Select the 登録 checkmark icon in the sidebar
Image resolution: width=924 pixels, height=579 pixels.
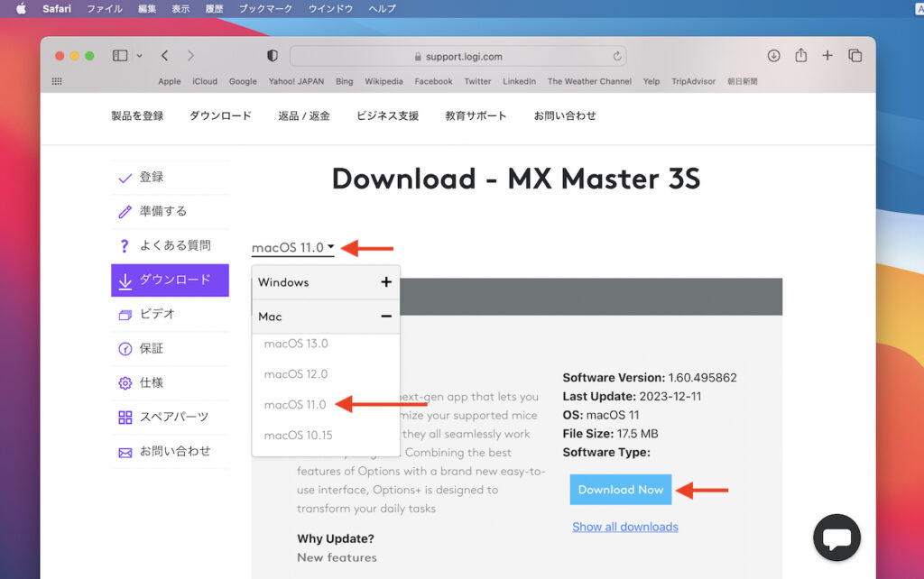coord(125,178)
